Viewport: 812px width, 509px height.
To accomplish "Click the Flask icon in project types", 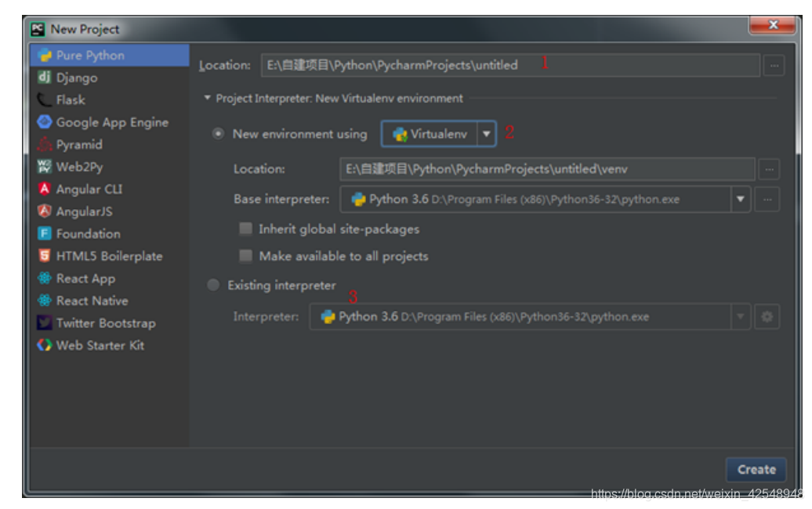I will click(x=45, y=99).
